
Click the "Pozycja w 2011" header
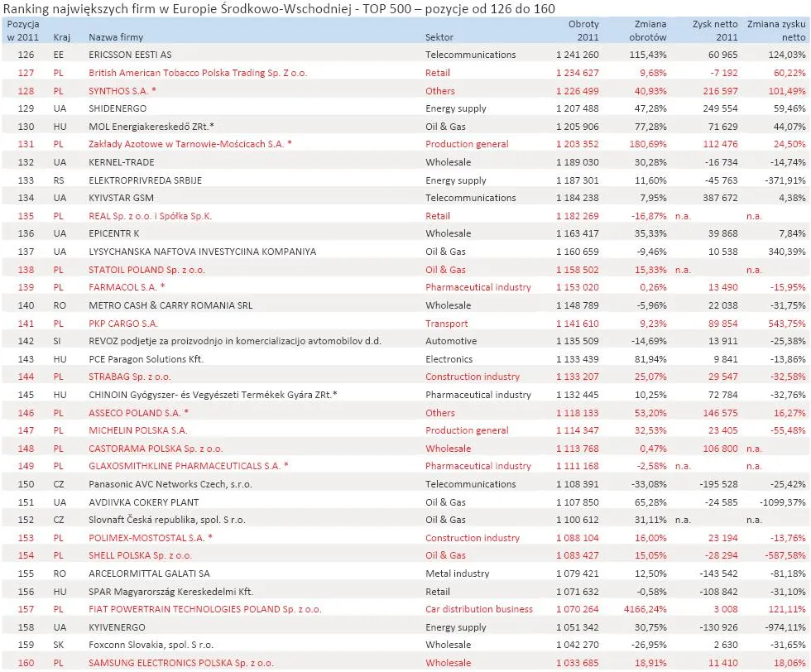(x=25, y=31)
